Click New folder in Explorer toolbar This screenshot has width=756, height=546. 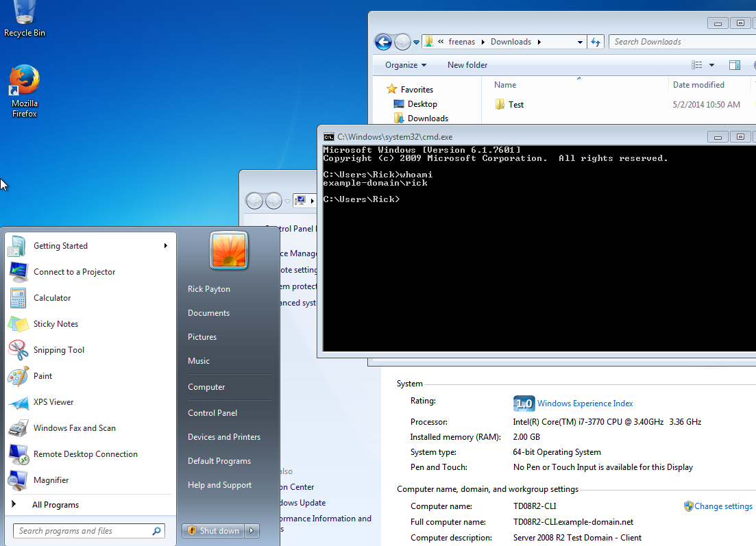point(467,65)
